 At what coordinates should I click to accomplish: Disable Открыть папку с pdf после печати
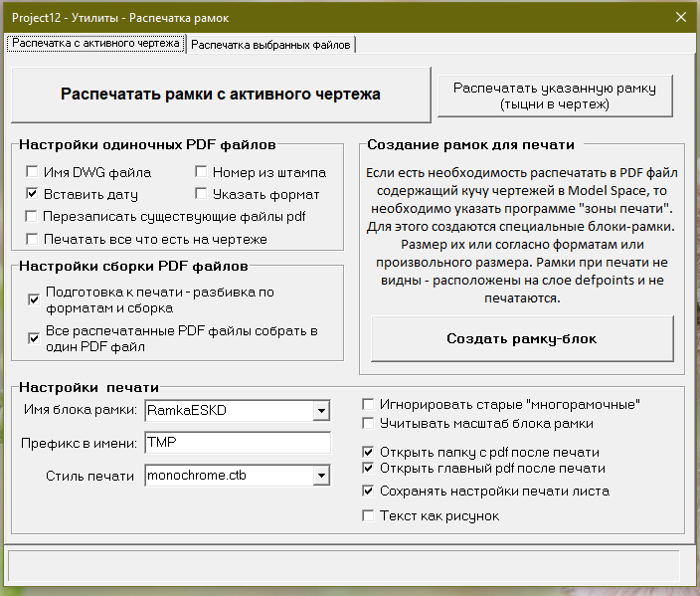[368, 452]
